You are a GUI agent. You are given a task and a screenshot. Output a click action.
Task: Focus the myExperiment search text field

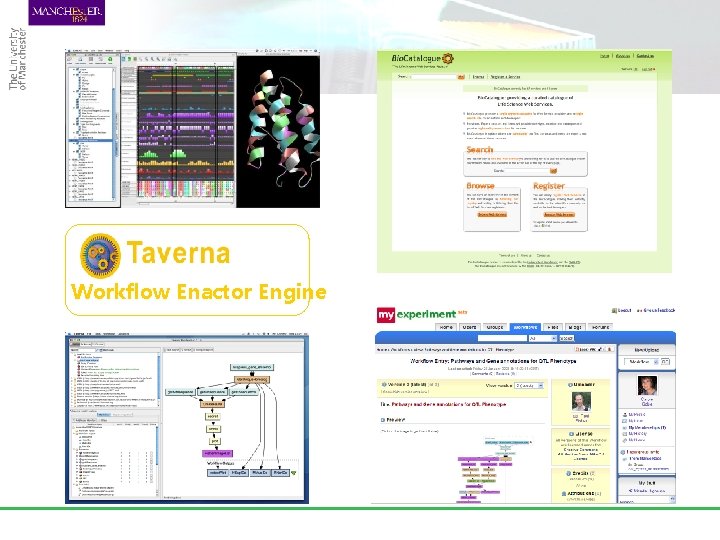click(x=502, y=338)
